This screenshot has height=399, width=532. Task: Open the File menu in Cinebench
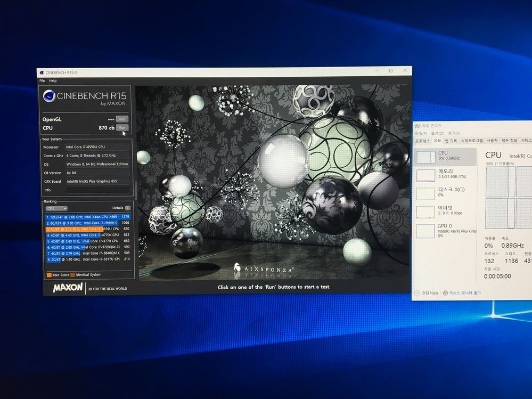(x=42, y=81)
